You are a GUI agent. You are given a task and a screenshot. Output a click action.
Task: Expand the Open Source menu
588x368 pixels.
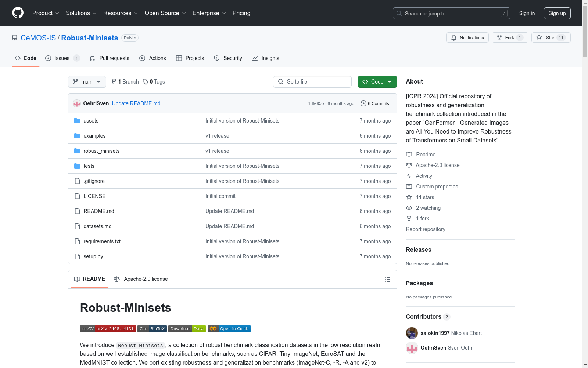[165, 13]
